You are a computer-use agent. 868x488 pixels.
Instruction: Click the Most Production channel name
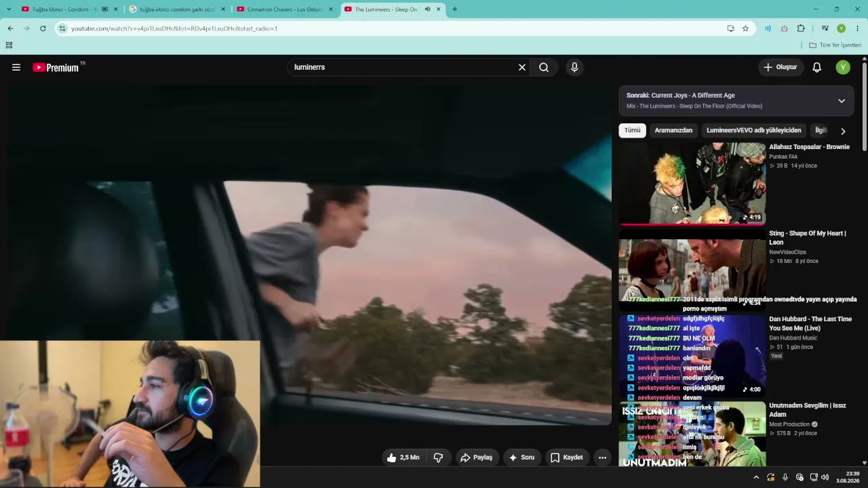click(789, 424)
